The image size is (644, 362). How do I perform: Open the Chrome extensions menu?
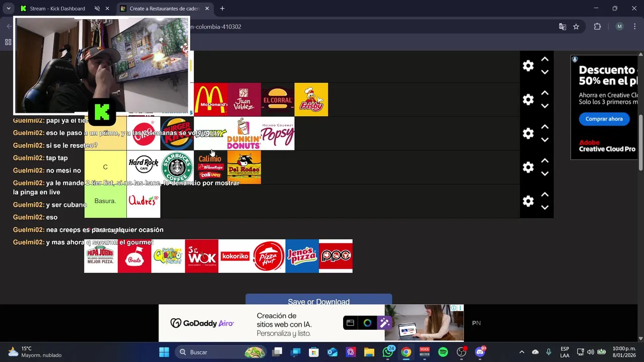[598, 27]
